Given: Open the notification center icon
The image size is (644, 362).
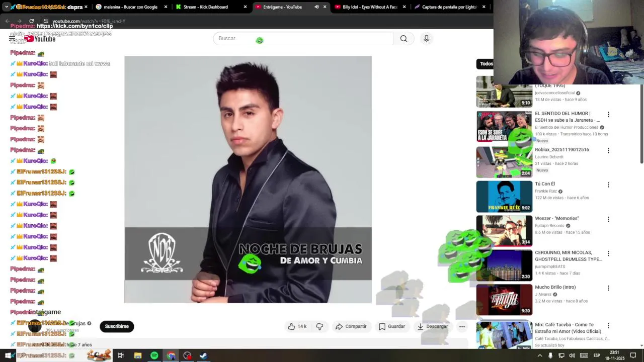Looking at the screenshot, I should click(633, 355).
